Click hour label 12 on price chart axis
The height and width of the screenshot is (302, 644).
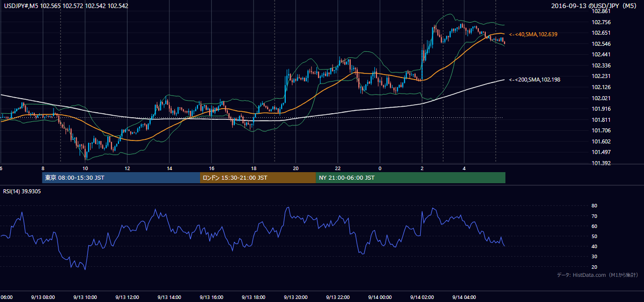point(127,168)
